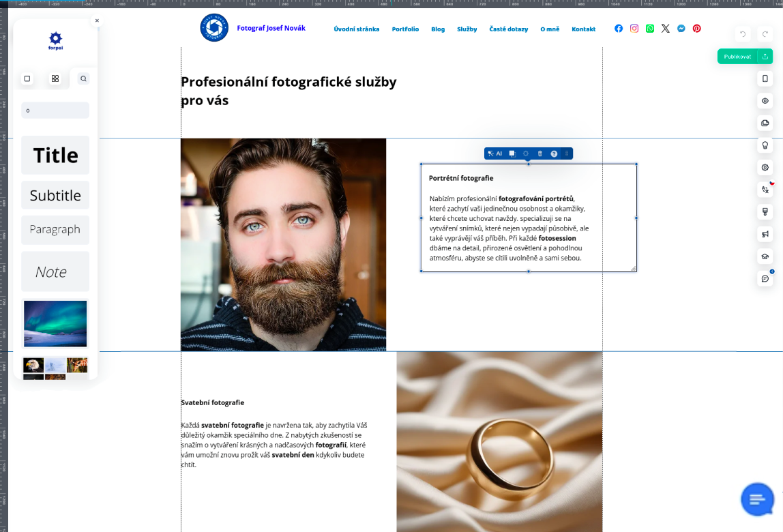783x532 pixels.
Task: Click the help question mark icon
Action: [x=554, y=154]
